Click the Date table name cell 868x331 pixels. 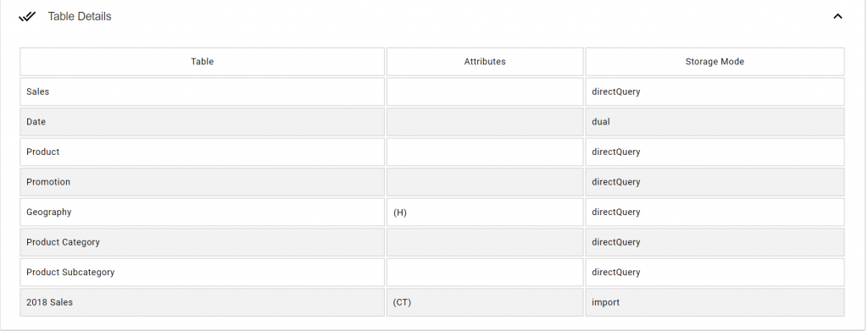click(x=202, y=122)
